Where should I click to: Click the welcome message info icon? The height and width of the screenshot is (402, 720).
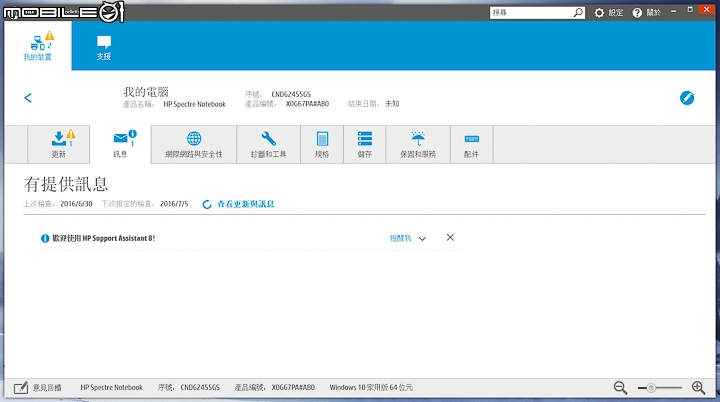click(x=45, y=238)
